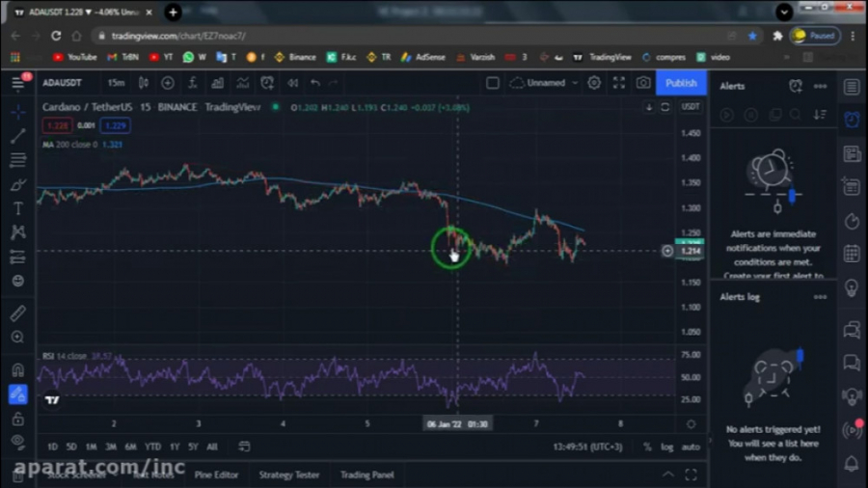The image size is (868, 488).
Task: Select the 1M date range
Action: tap(92, 447)
